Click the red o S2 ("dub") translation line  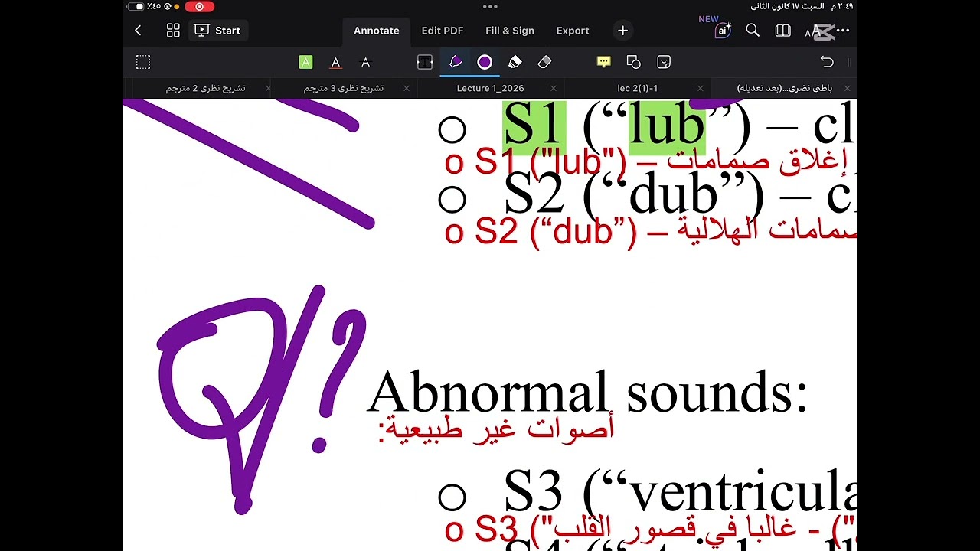[651, 231]
